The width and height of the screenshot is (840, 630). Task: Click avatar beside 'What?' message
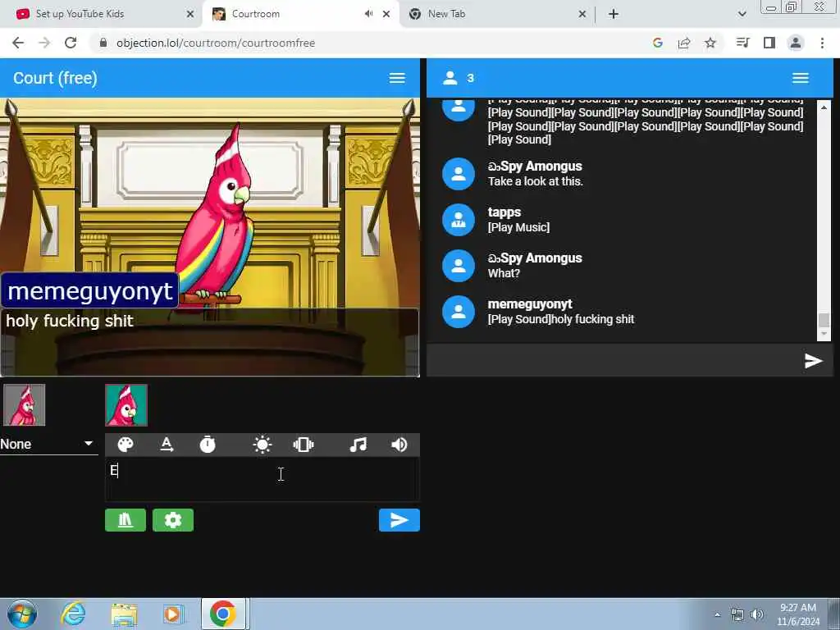458,266
